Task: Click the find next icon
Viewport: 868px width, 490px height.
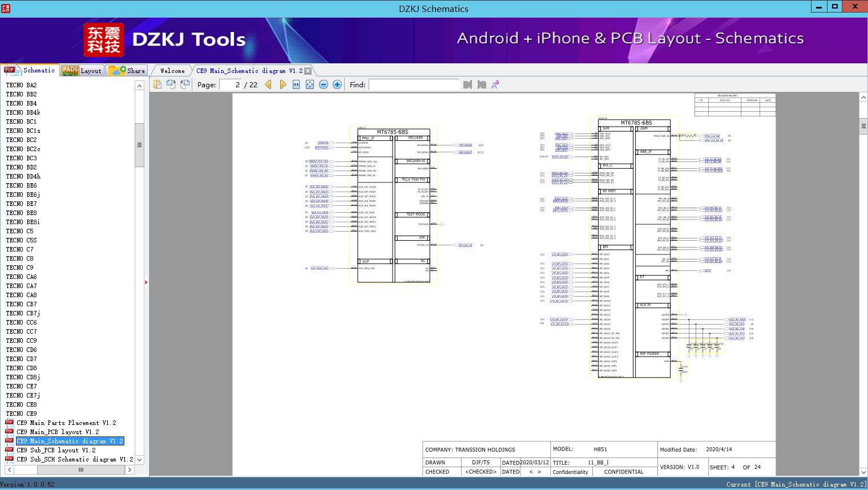Action: (482, 84)
